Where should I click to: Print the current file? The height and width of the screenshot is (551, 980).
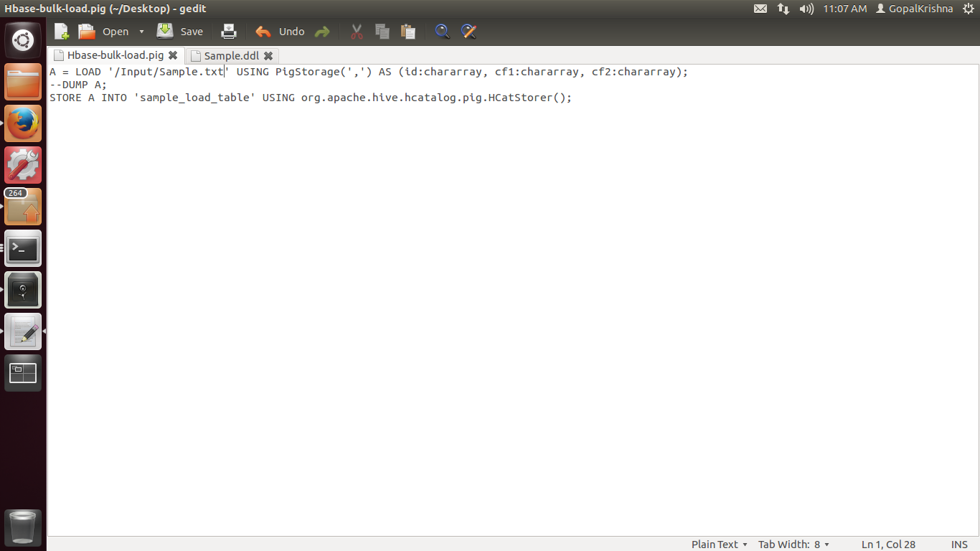click(228, 32)
